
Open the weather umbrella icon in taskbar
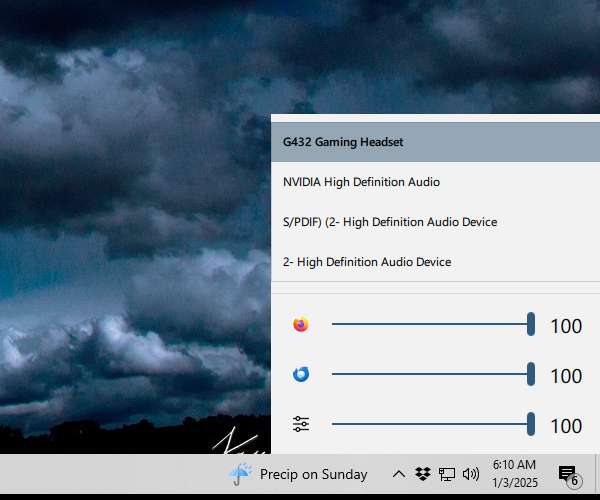[x=240, y=474]
